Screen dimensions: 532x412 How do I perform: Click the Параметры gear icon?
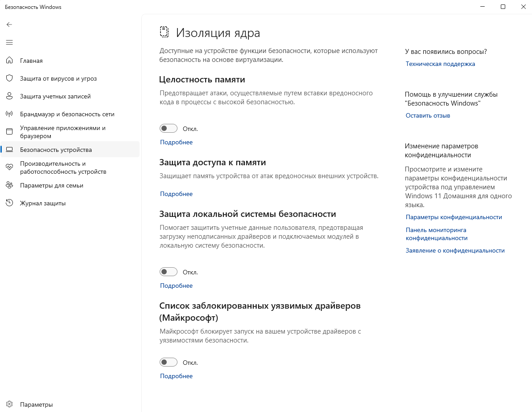click(9, 404)
